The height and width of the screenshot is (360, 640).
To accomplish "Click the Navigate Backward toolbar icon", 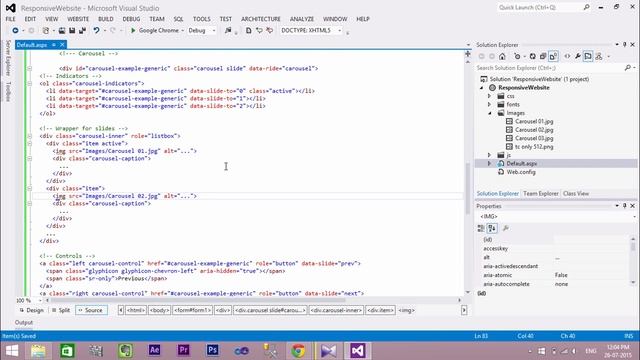I will pyautogui.click(x=15, y=31).
